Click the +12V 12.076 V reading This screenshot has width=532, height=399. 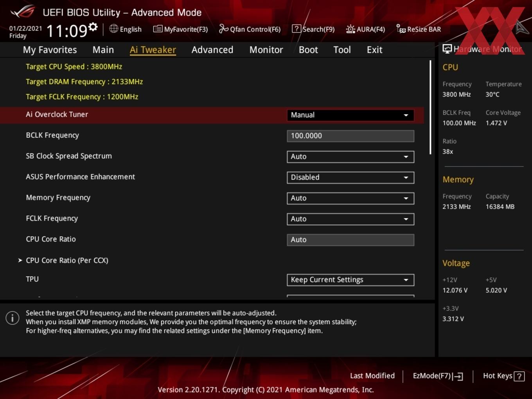click(x=455, y=290)
